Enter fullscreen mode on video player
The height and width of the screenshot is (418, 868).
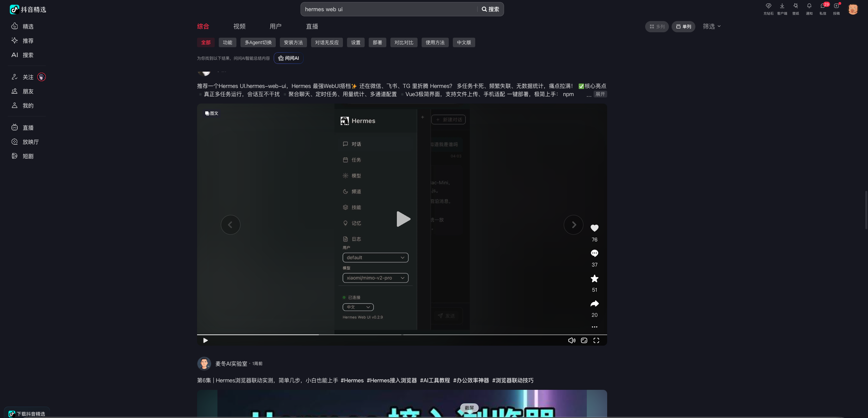(596, 340)
